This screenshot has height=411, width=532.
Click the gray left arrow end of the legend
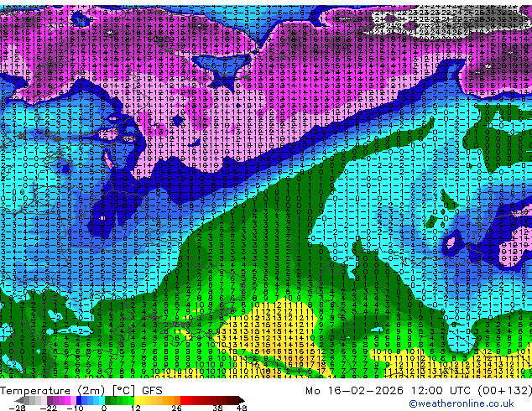coord(18,400)
